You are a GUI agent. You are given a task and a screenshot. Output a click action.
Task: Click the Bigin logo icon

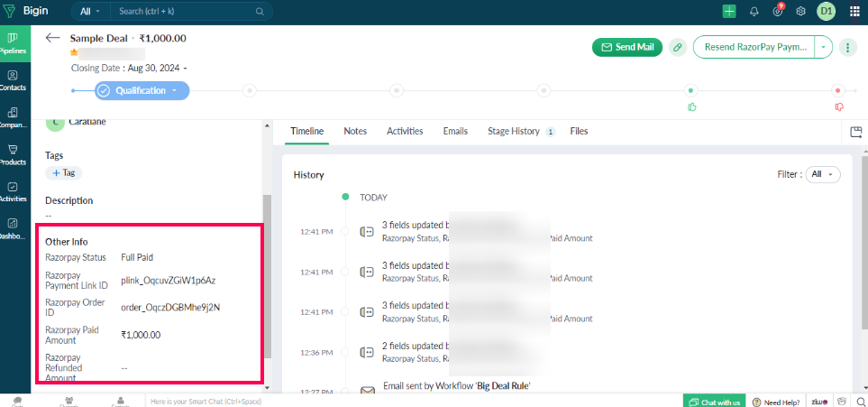click(9, 11)
